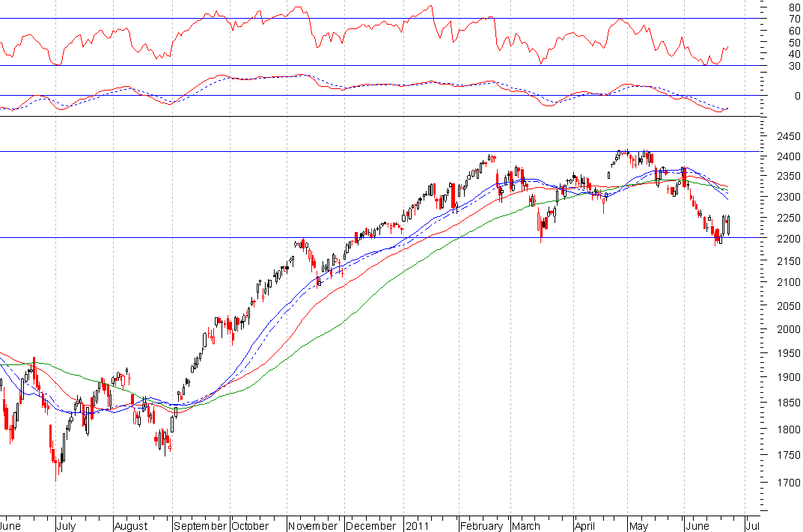Select the RSI 30 oversold label
Viewport: 803px width, 532px height.
[x=794, y=66]
